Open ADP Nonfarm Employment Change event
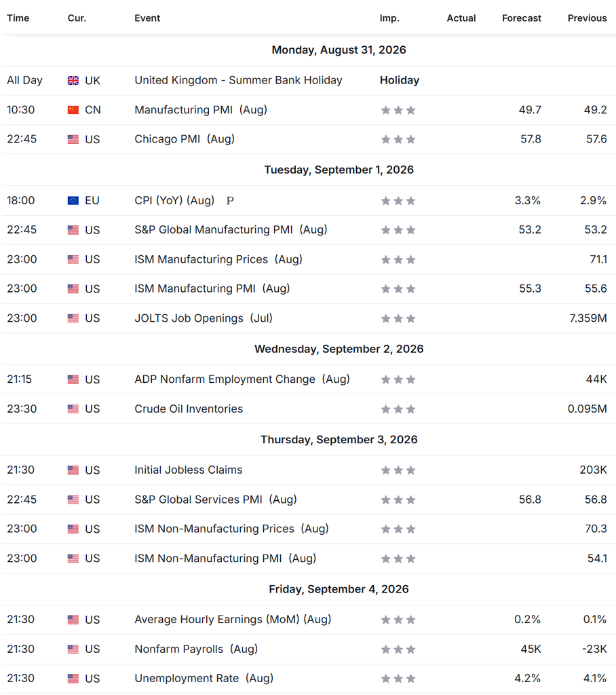This screenshot has height=695, width=616. (242, 379)
